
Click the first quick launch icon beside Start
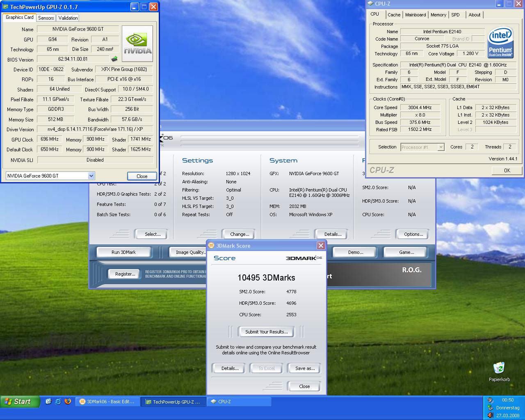click(x=48, y=402)
